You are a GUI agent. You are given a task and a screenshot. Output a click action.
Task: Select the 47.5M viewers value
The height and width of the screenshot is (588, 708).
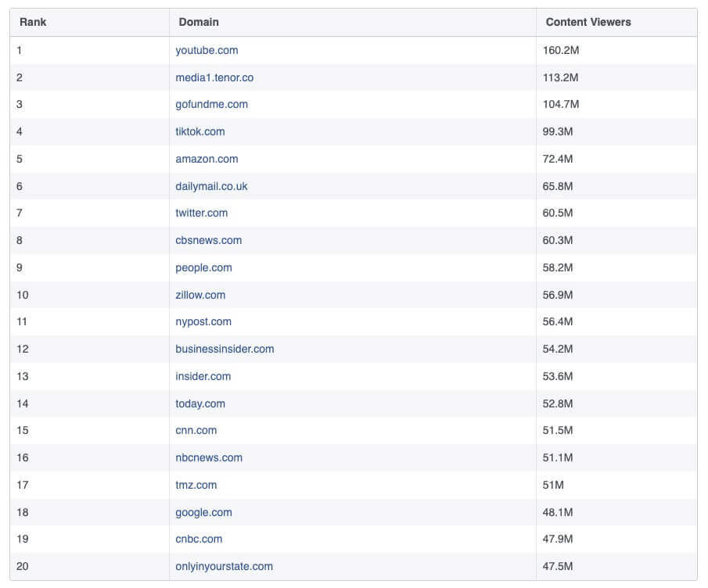(558, 566)
